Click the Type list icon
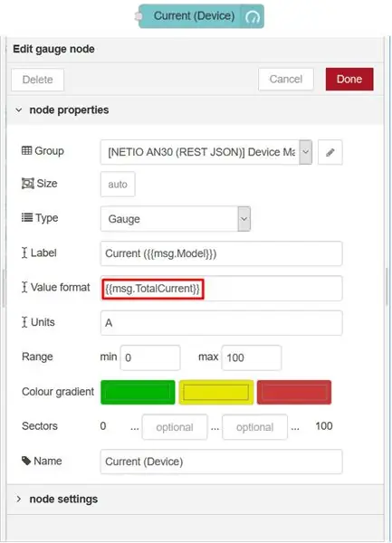 coord(27,217)
